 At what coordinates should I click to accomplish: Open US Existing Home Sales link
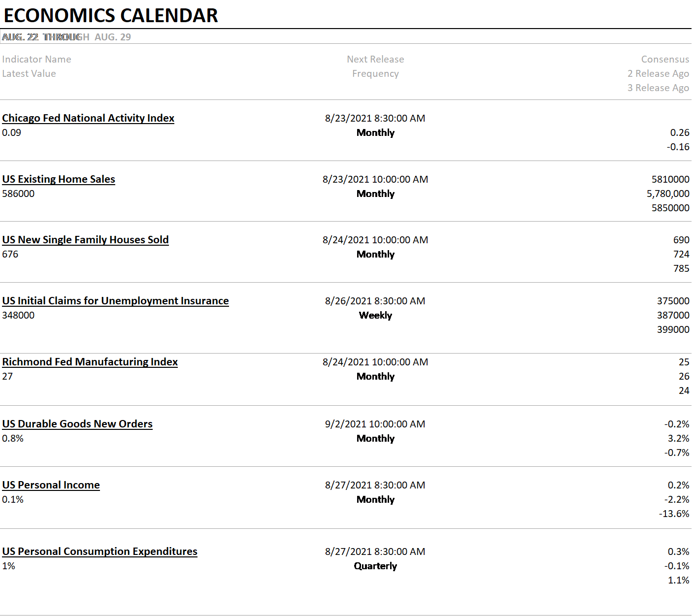click(59, 179)
